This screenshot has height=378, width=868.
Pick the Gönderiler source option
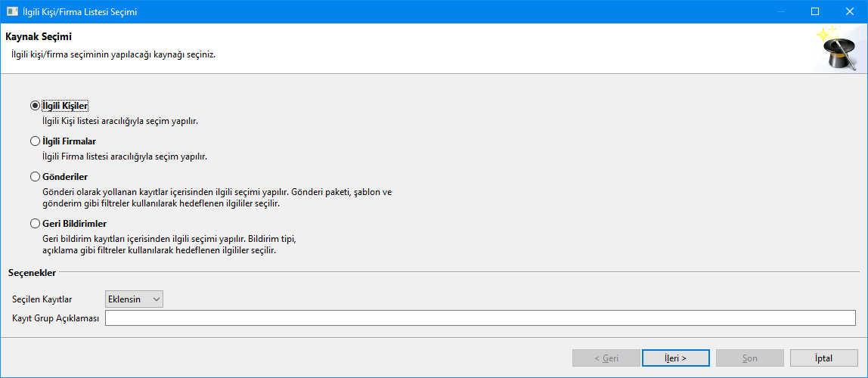35,177
